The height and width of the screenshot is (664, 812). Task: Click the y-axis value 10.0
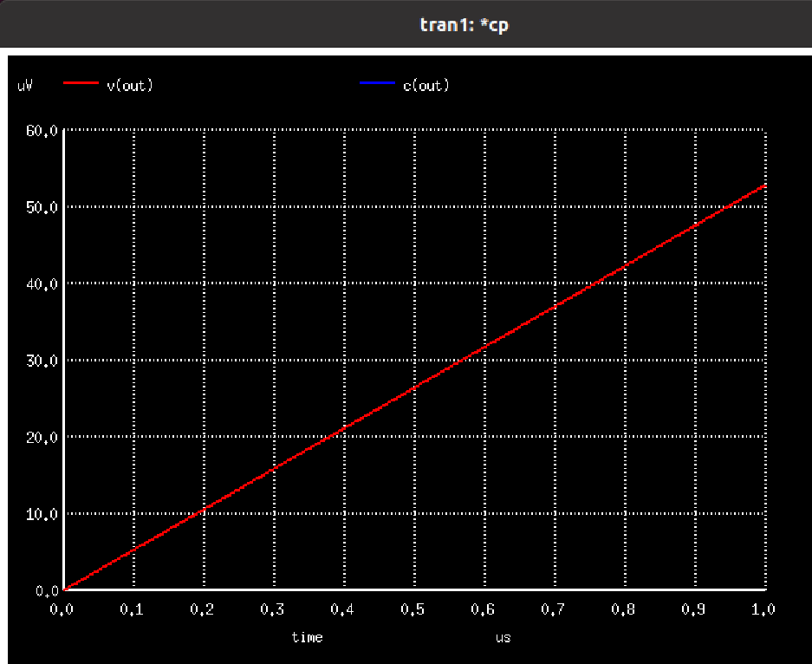click(42, 514)
